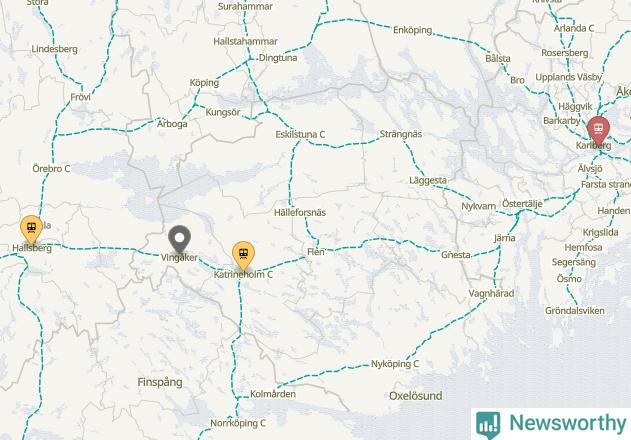This screenshot has height=440, width=631.
Task: Click the Lindesberg station label
Action: 54,49
